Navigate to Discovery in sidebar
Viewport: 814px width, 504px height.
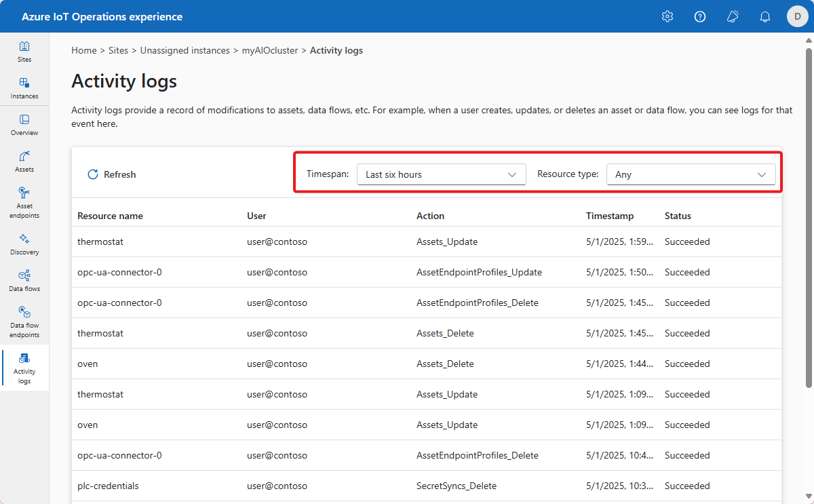coord(24,244)
